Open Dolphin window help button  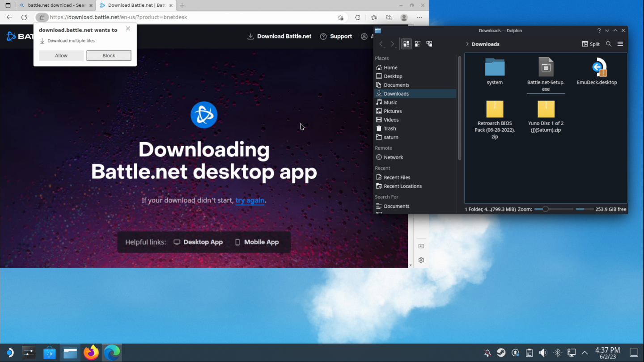(599, 30)
